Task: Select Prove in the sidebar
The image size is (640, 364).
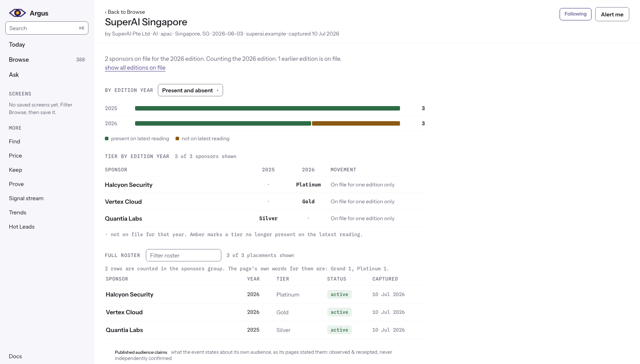Action: point(16,184)
